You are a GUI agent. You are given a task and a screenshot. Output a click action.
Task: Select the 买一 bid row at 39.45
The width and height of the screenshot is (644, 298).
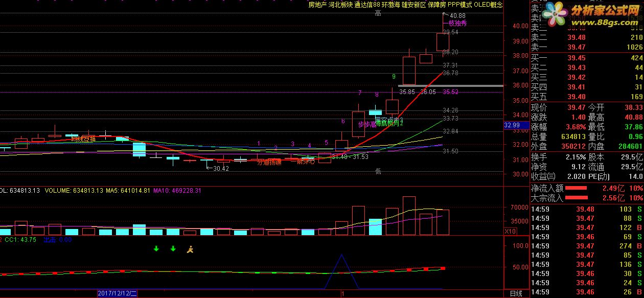[x=587, y=58]
